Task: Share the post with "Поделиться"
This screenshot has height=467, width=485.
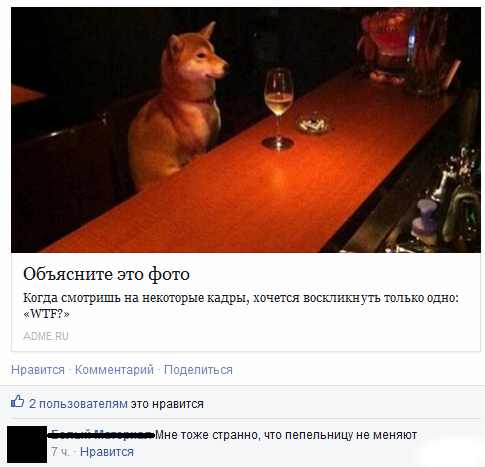Action: (198, 370)
